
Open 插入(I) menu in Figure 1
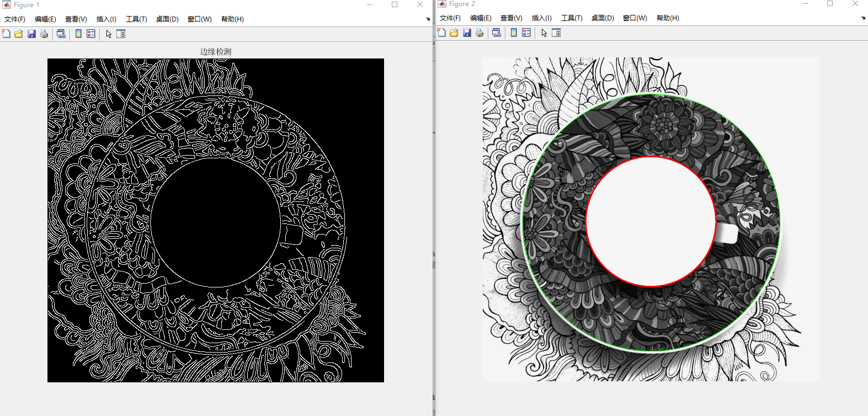click(106, 19)
